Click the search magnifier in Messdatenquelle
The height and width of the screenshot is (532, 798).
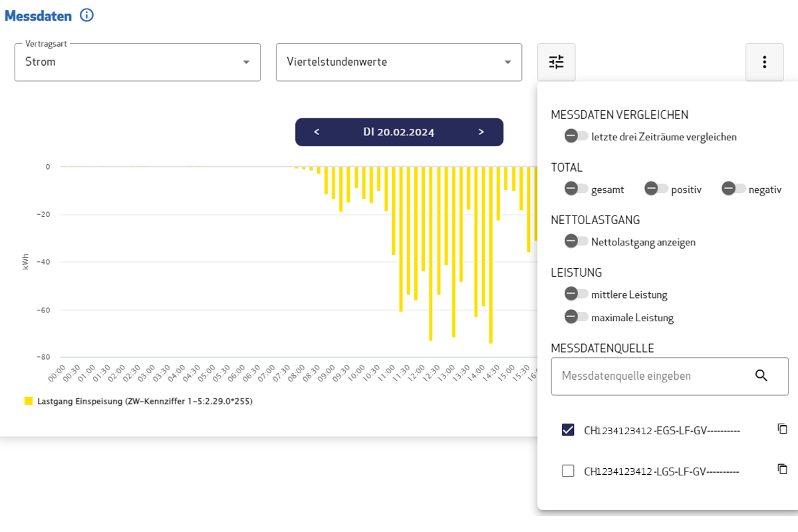point(762,376)
